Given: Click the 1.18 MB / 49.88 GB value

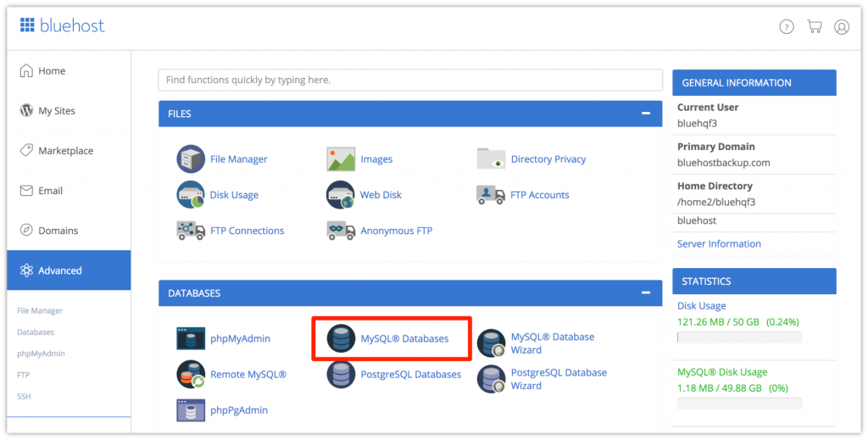Looking at the screenshot, I should point(719,388).
